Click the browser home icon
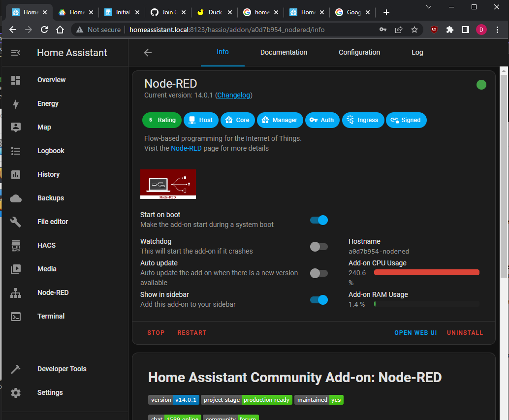The height and width of the screenshot is (420, 509). [60, 30]
